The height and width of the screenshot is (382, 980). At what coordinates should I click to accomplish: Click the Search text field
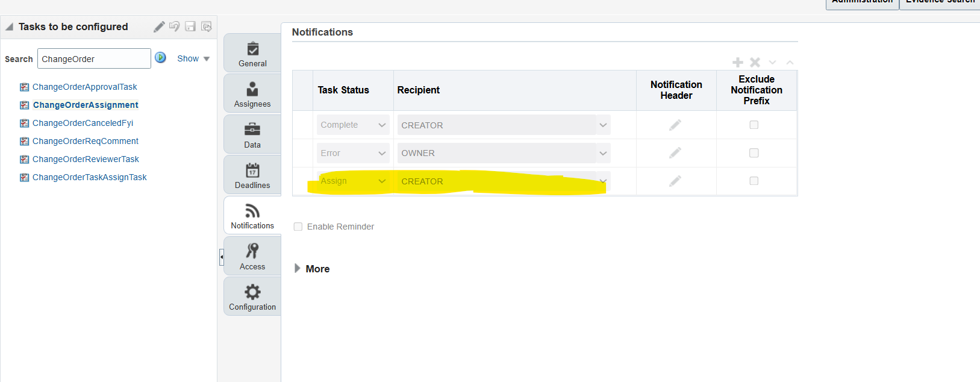(94, 59)
